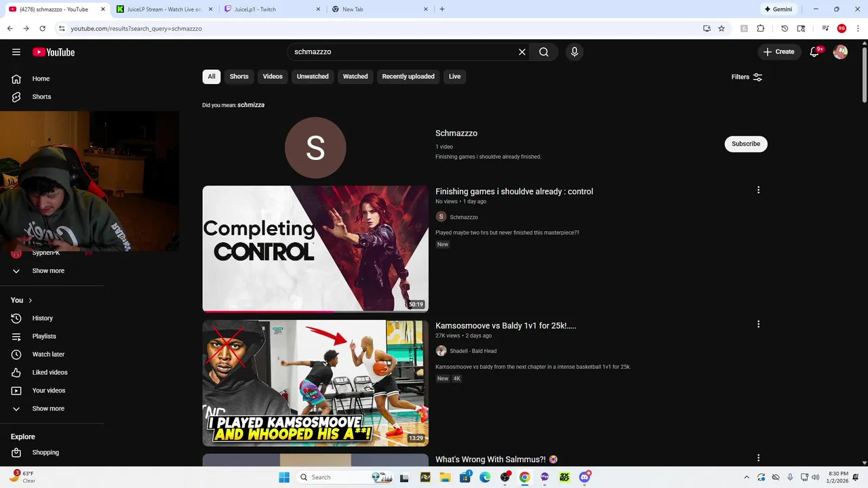Select the Recently uploaded chip
This screenshot has width=868, height=488.
408,77
